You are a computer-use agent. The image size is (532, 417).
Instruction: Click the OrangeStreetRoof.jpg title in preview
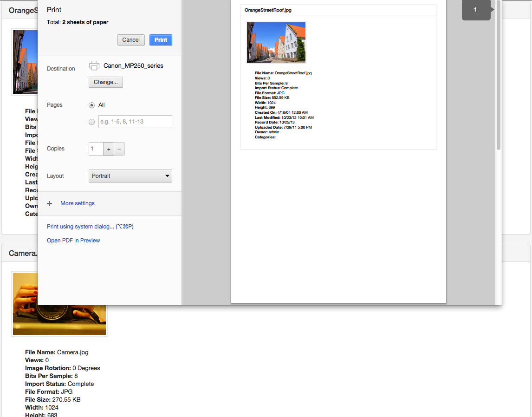coord(268,10)
